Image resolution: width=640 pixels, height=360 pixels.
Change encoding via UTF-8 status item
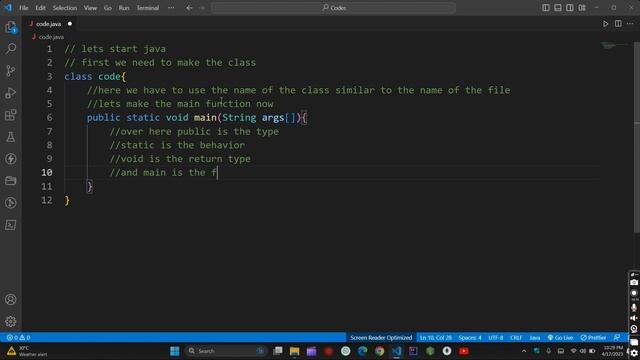[496, 338]
